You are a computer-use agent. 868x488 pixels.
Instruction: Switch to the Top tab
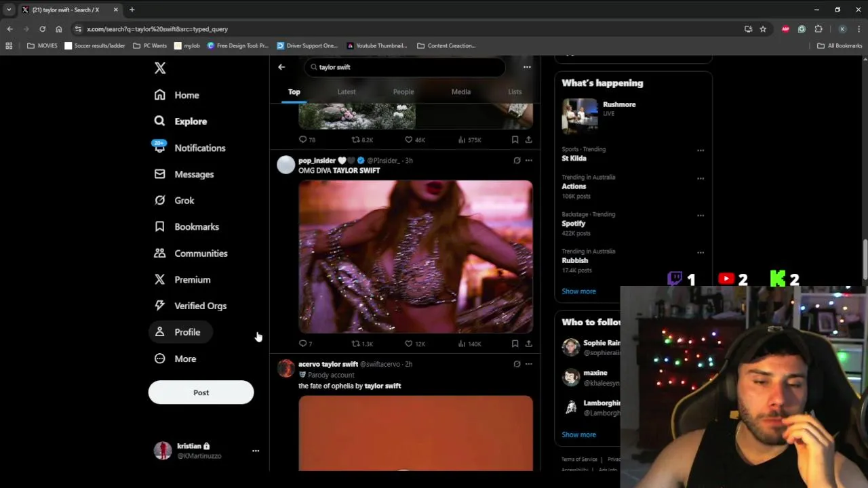pyautogui.click(x=294, y=91)
